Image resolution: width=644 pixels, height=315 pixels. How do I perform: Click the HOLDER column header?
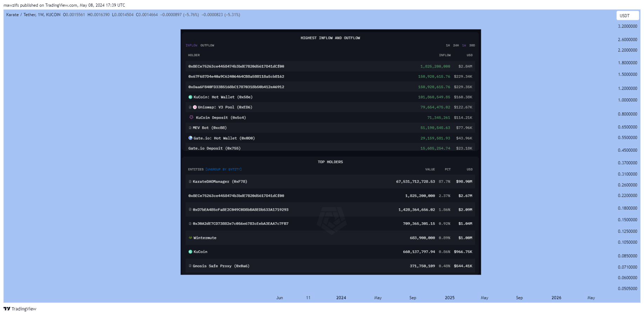pos(194,55)
